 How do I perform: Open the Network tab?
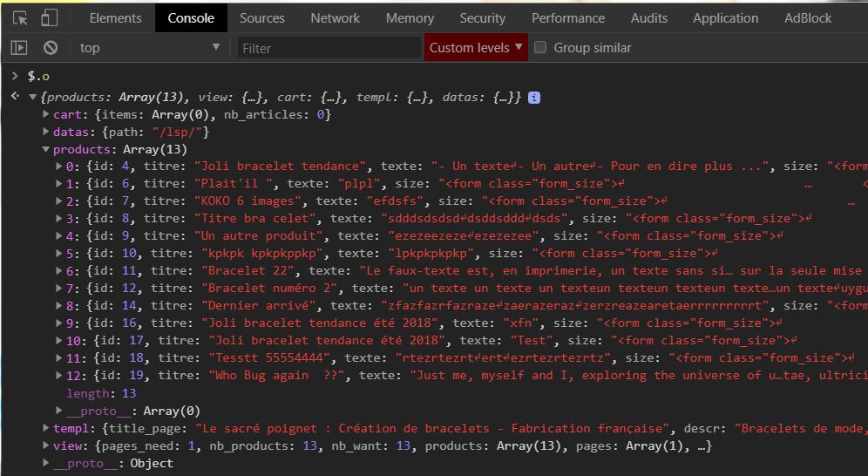coord(335,18)
